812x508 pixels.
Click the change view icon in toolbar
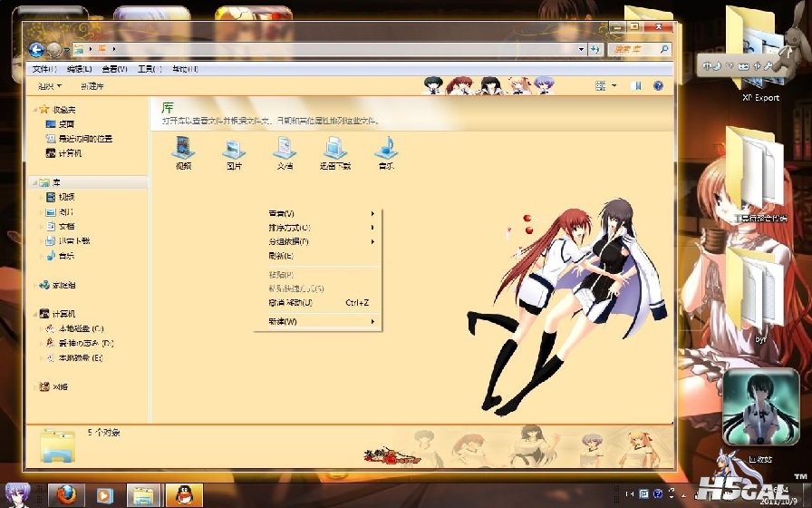[x=601, y=85]
